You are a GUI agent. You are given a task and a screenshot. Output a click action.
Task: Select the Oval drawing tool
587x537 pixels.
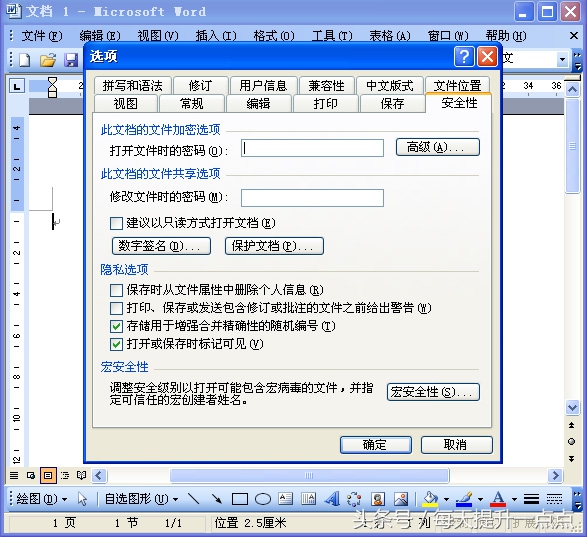[263, 499]
